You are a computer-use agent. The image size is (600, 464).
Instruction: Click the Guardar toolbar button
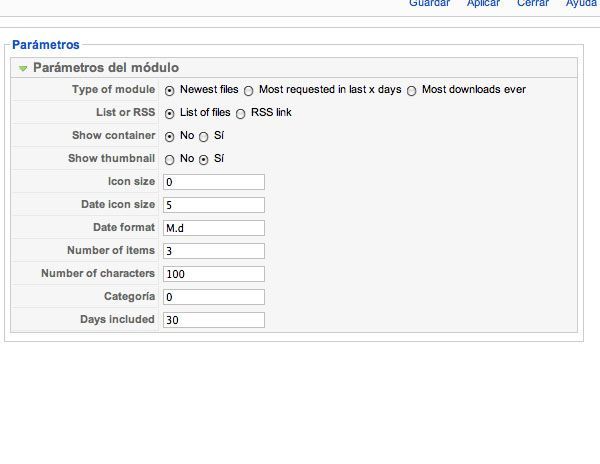click(x=429, y=3)
